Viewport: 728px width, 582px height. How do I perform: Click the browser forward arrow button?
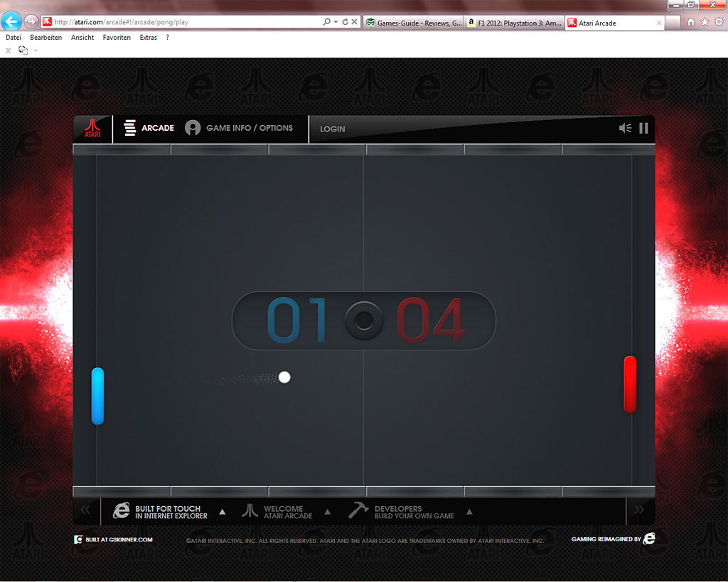point(31,21)
